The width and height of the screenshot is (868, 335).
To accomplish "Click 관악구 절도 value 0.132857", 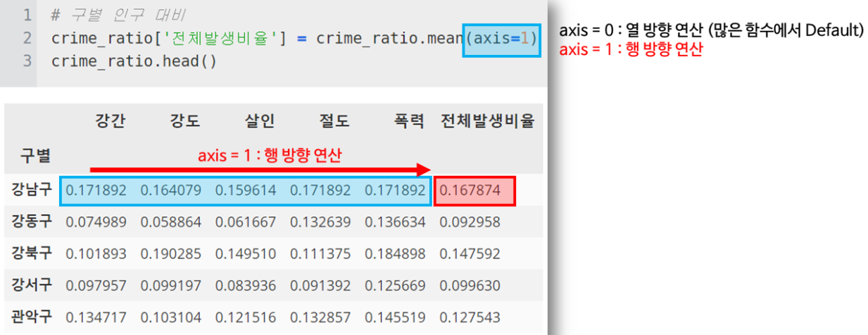I will tap(320, 317).
